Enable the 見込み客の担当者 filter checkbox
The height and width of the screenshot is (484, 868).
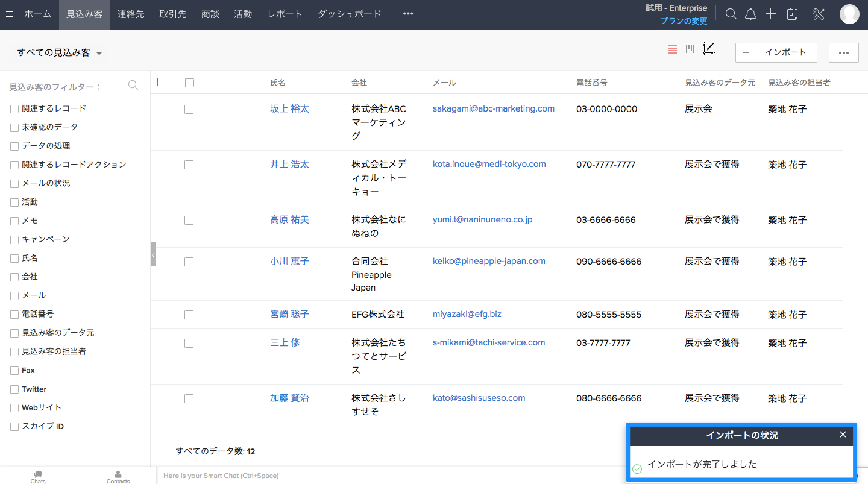click(x=14, y=352)
